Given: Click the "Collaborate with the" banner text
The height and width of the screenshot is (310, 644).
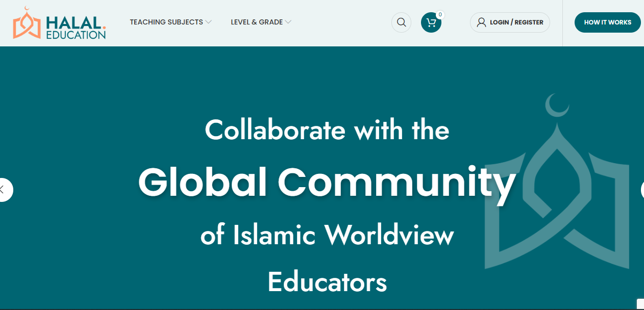Looking at the screenshot, I should point(327,130).
